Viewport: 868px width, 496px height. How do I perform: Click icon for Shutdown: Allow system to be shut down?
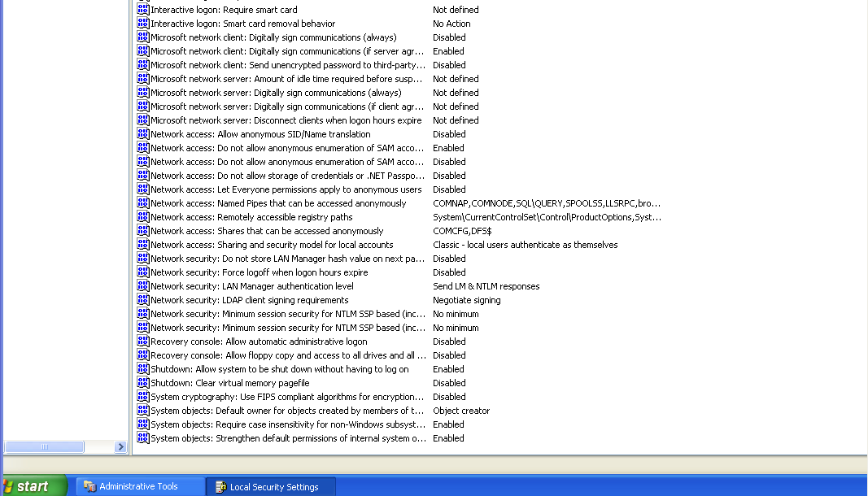click(143, 369)
